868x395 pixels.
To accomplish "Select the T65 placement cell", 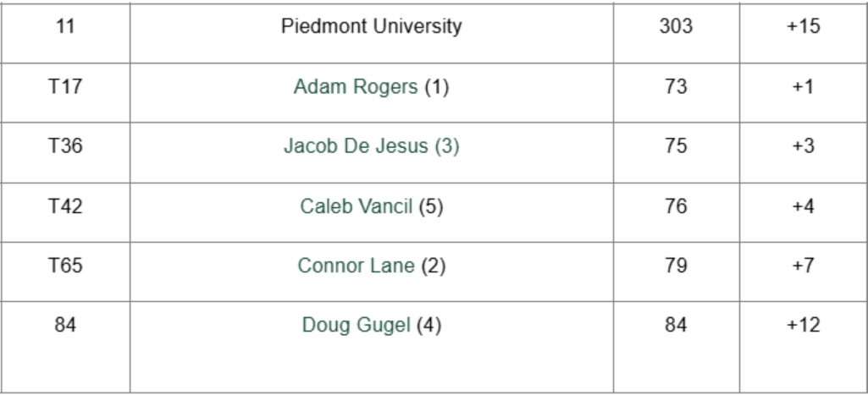I will point(65,266).
